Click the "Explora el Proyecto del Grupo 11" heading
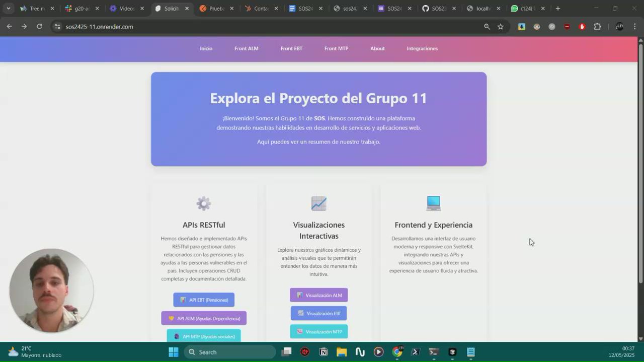The height and width of the screenshot is (362, 644). tap(318, 98)
